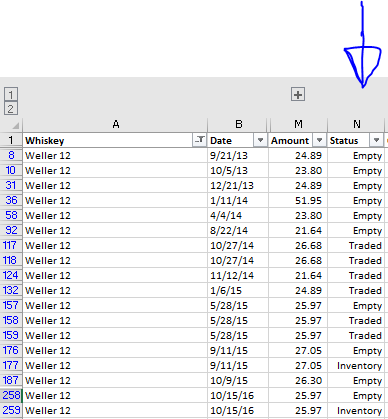Select row 158 header

(11, 320)
